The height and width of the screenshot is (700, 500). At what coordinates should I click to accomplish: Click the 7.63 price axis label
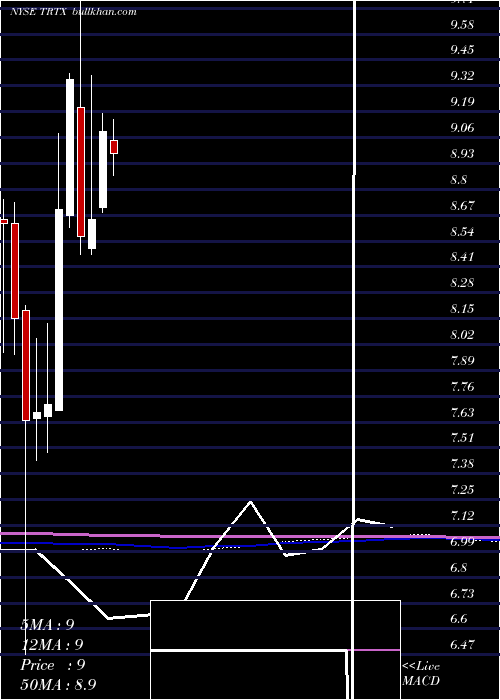[462, 412]
